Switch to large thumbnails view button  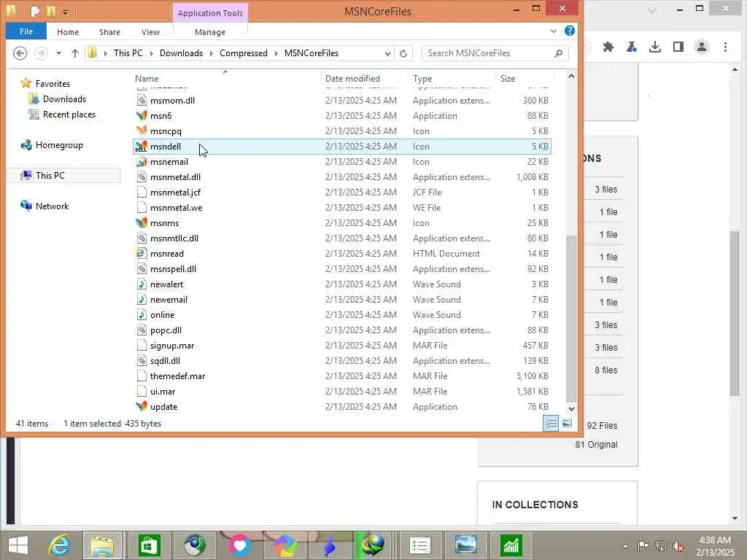point(567,424)
